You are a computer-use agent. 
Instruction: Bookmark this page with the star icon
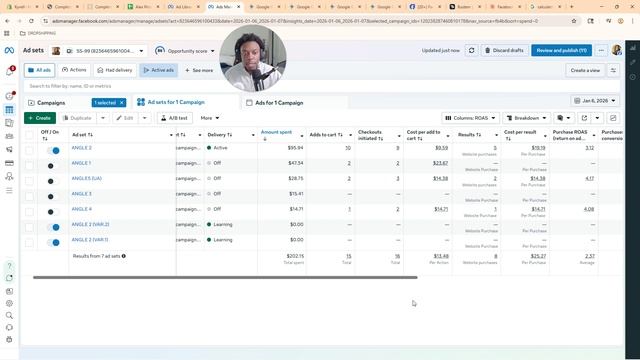pos(574,21)
